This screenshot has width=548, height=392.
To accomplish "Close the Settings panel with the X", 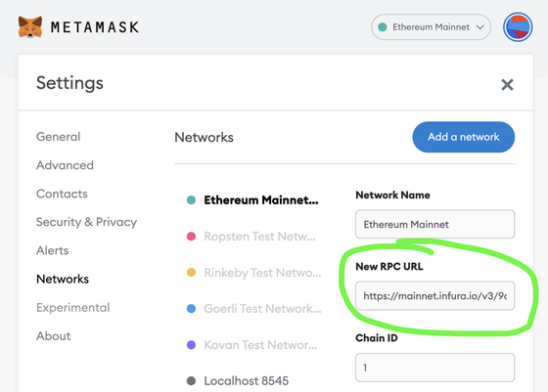I will click(507, 84).
